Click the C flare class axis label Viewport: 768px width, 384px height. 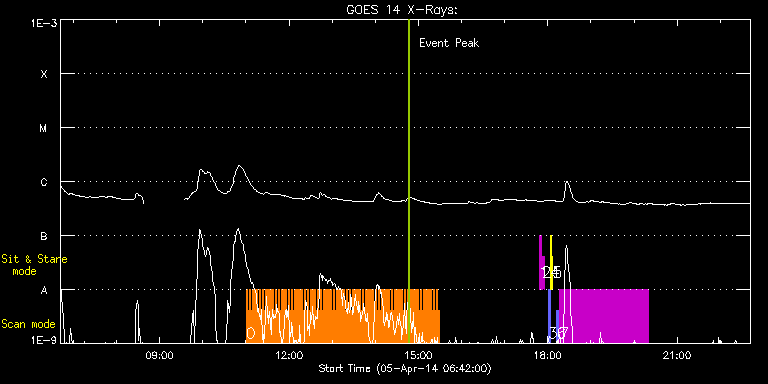pyautogui.click(x=44, y=182)
